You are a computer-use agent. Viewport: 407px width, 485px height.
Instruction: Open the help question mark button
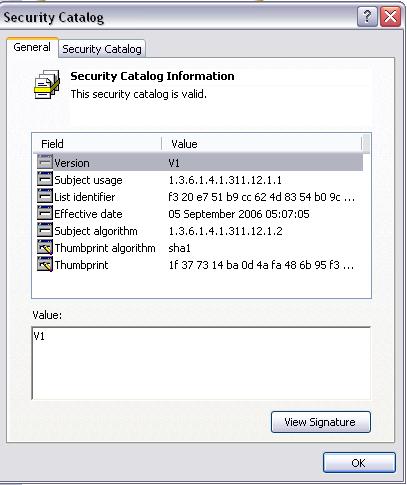(x=367, y=16)
